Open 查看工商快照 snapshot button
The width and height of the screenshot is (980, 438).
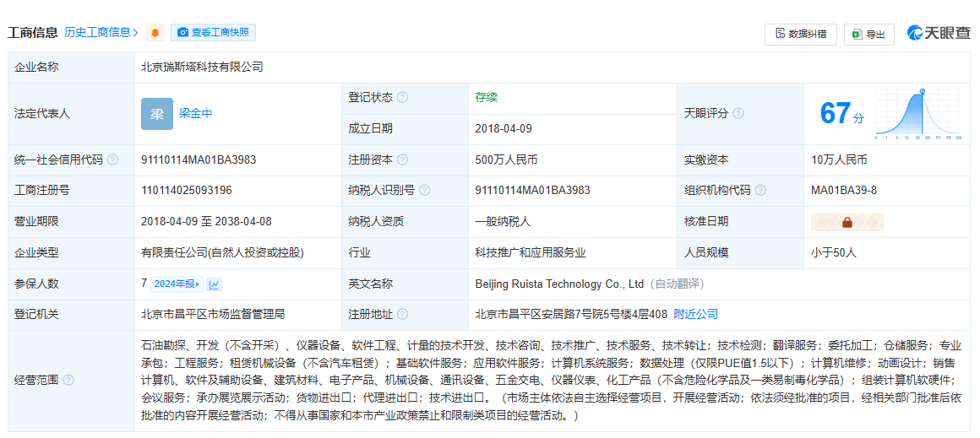tap(213, 32)
